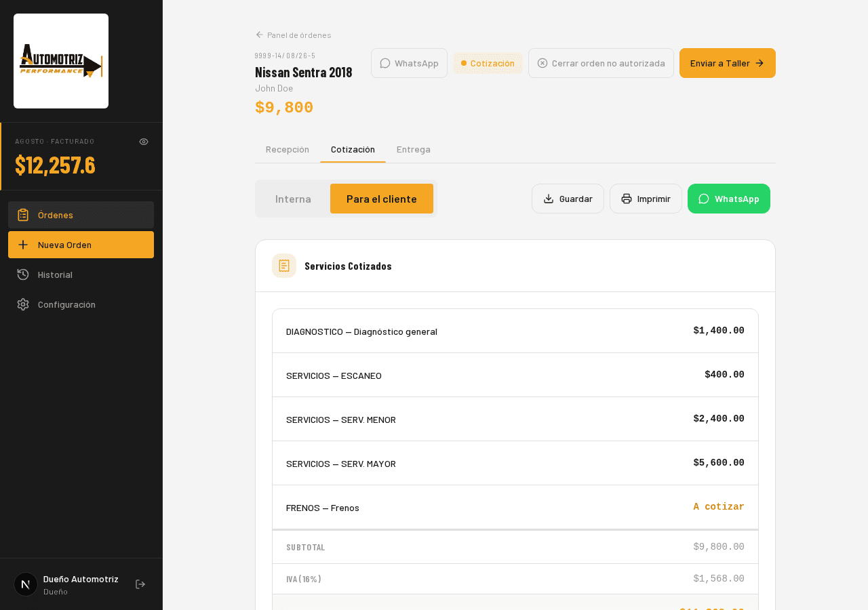Select the DIAGNOSTICO — Diagnóstico general row

click(x=515, y=331)
